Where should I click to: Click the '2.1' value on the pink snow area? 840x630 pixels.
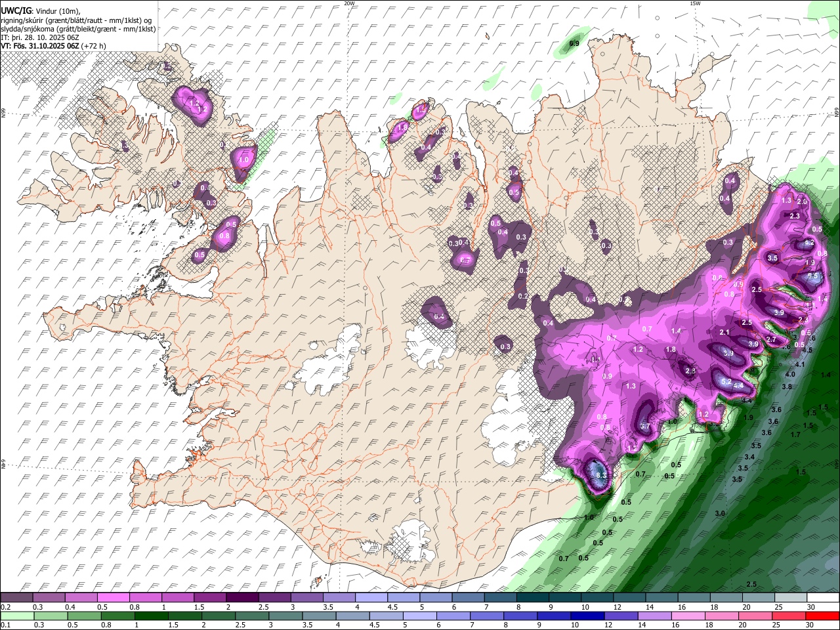click(724, 333)
